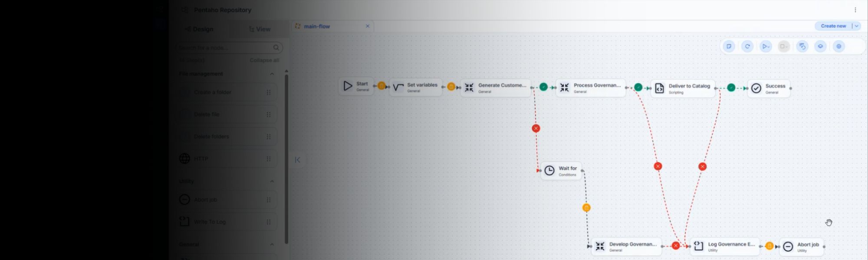Screen dimensions: 868x260
Task: Click the sidebar vertical scrollbar
Action: [x=286, y=158]
